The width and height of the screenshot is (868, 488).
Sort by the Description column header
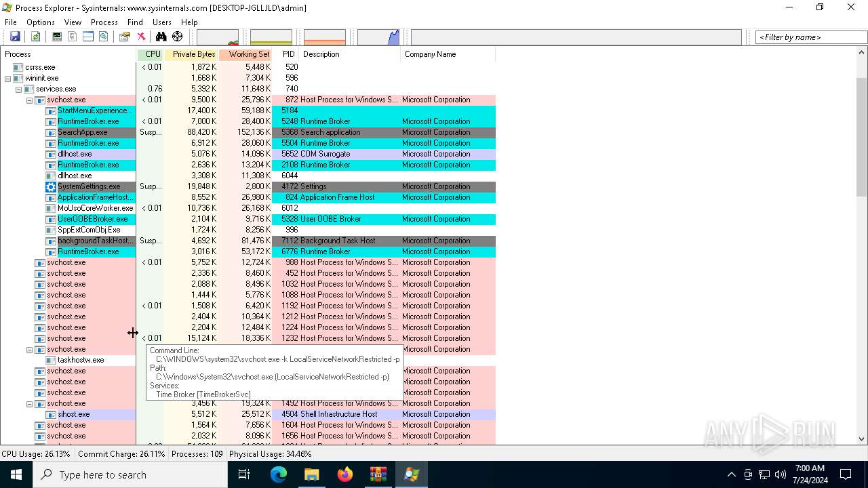[x=350, y=54]
